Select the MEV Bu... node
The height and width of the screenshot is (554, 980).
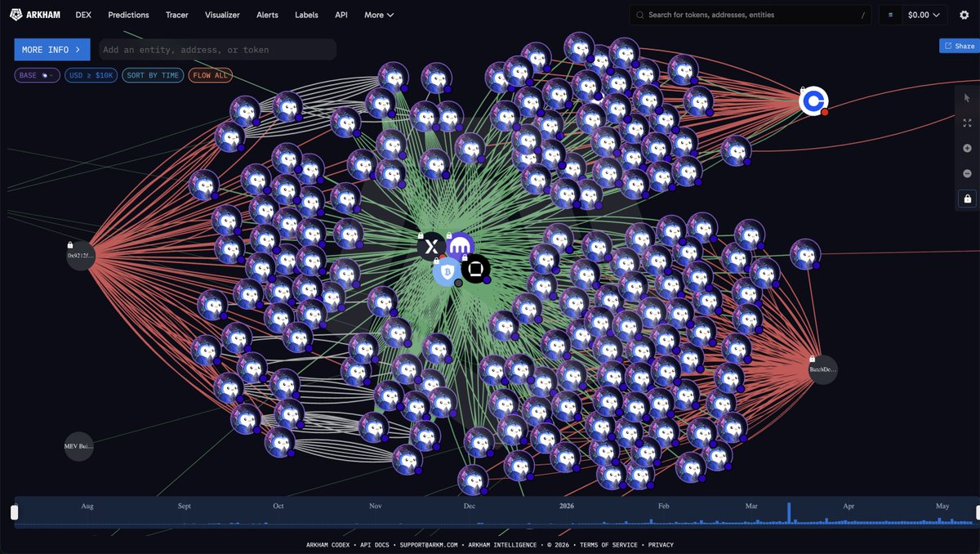pos(79,446)
